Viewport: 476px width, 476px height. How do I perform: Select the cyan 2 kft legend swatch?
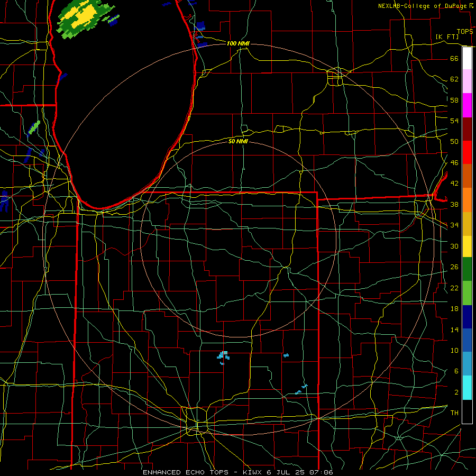[x=467, y=388]
